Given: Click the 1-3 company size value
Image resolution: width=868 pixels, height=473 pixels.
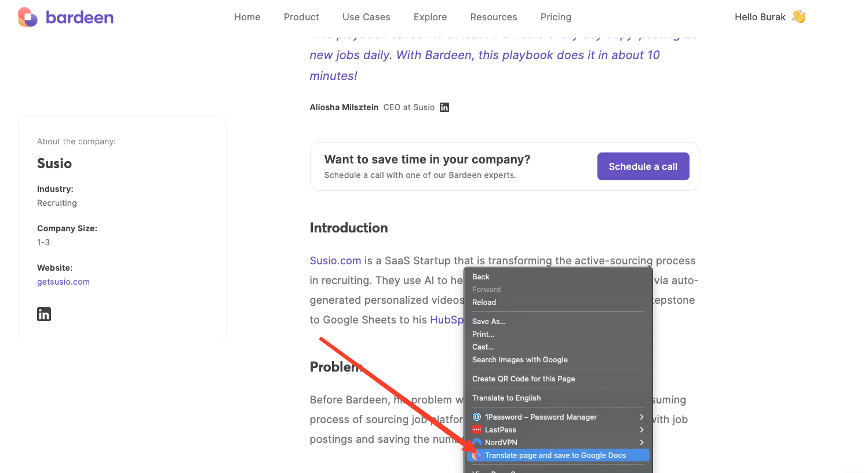Looking at the screenshot, I should click(x=43, y=242).
